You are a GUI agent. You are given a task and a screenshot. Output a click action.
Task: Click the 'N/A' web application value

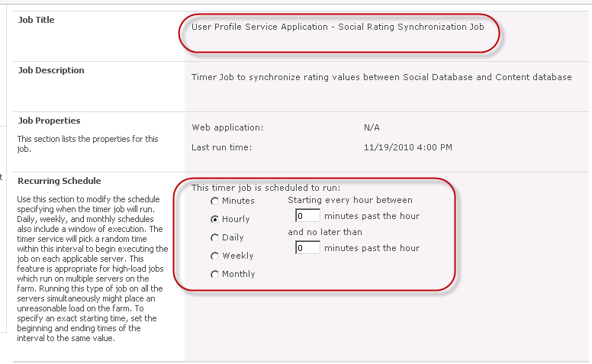pyautogui.click(x=372, y=127)
